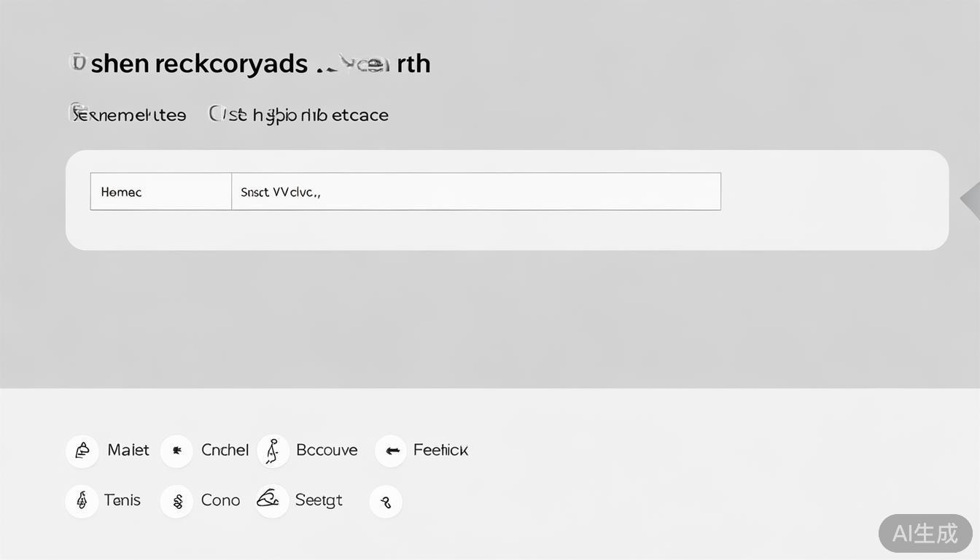The width and height of the screenshot is (980, 560).
Task: Click the Snsct VVclvc input field
Action: coord(475,192)
